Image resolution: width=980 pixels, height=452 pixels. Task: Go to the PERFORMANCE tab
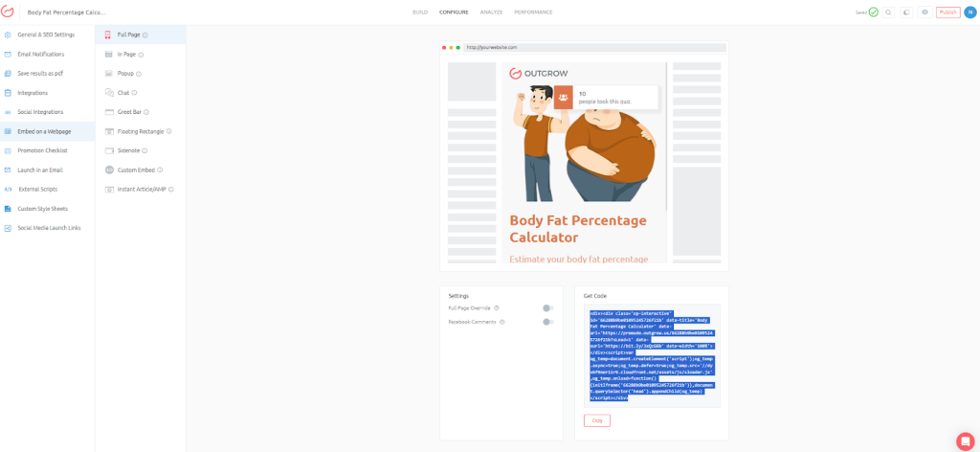[x=533, y=11]
